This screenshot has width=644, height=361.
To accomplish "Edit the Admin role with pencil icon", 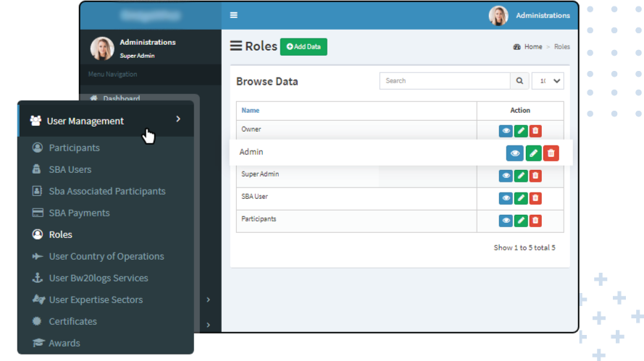I will pos(533,153).
